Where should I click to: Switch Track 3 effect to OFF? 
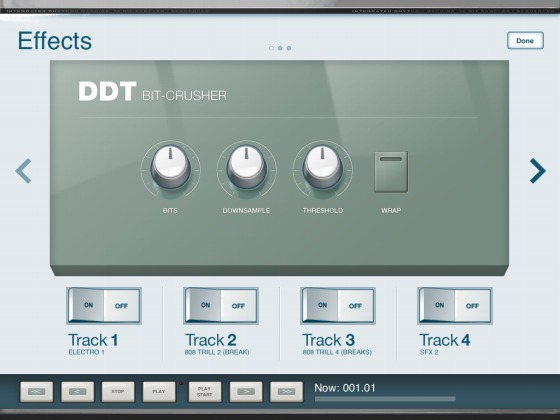tap(356, 306)
